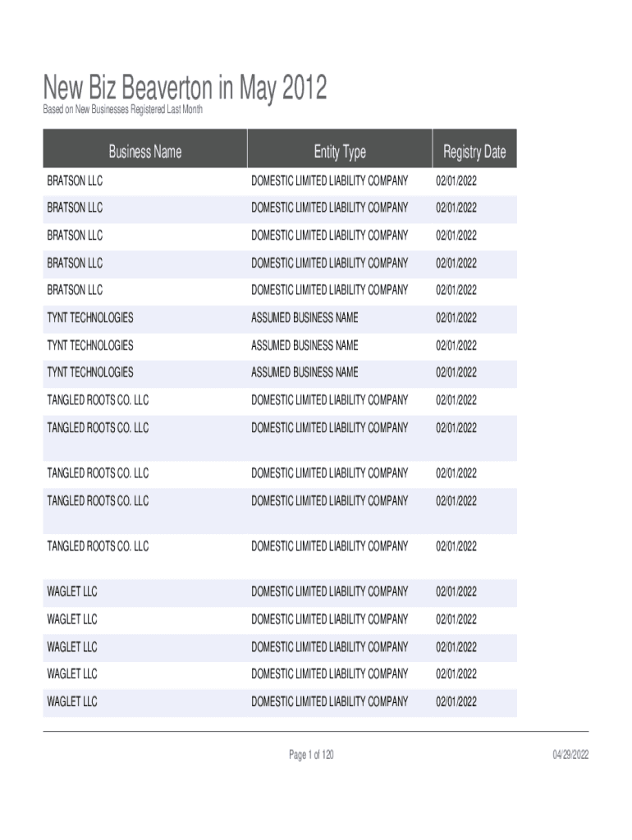Click the registry date in the last table row
632x840 pixels.
[x=456, y=702]
